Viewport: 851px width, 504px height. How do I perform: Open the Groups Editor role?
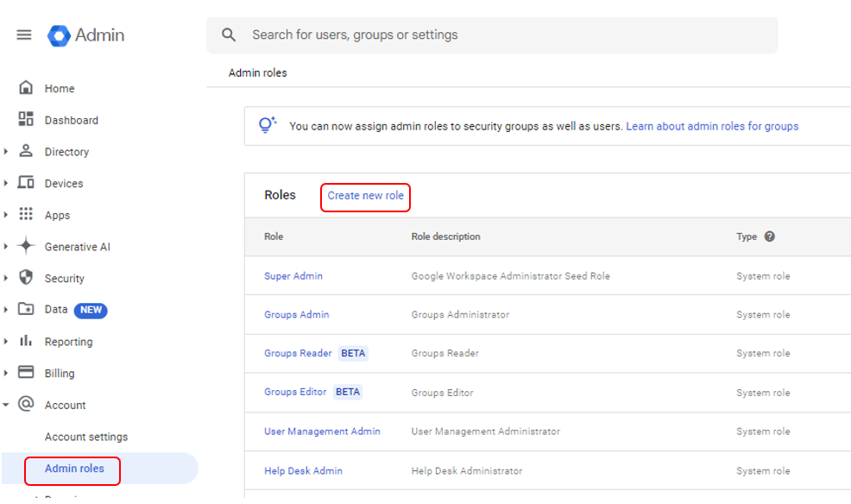tap(295, 392)
